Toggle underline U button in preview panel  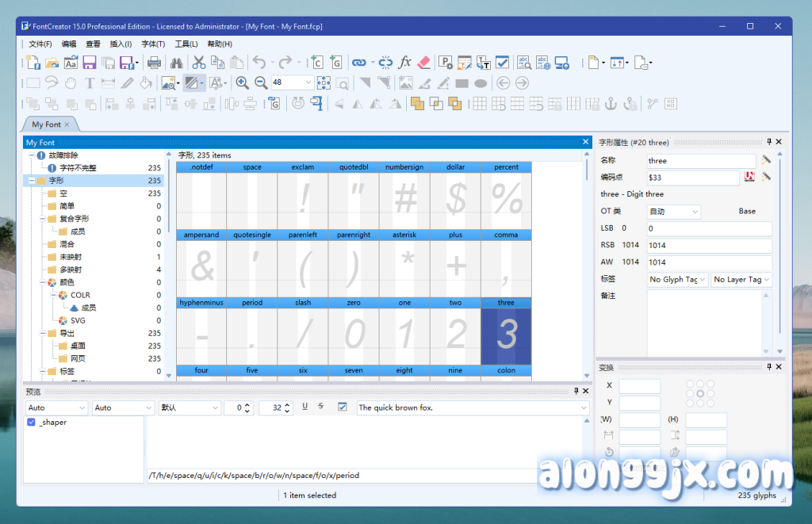tap(304, 407)
